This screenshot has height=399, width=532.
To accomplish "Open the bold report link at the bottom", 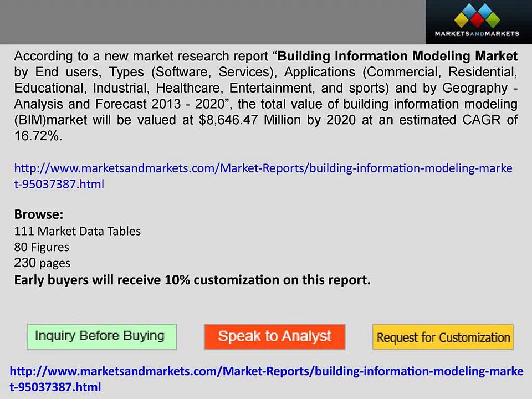I will tap(267, 379).
